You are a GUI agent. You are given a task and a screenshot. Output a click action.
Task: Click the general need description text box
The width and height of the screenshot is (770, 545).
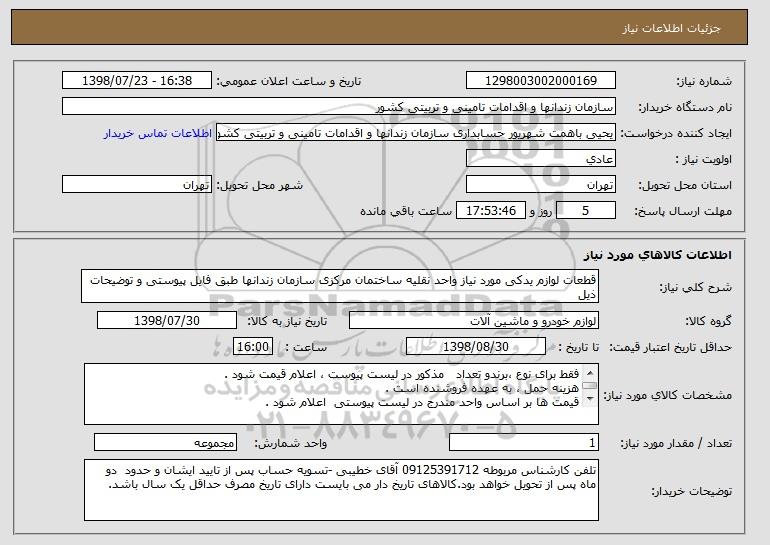pos(340,286)
